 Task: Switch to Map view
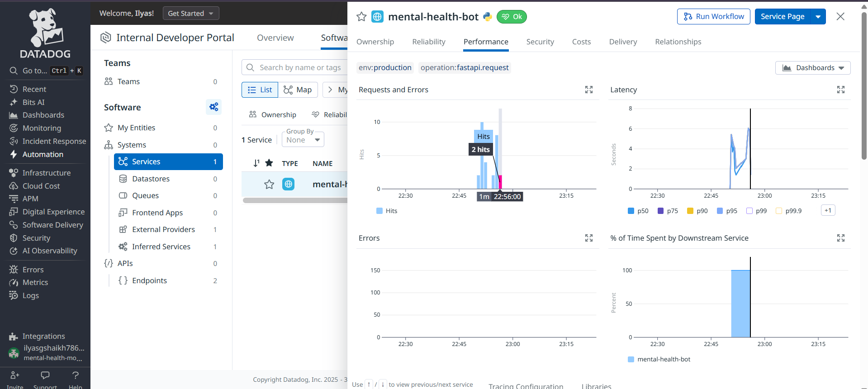coord(298,90)
